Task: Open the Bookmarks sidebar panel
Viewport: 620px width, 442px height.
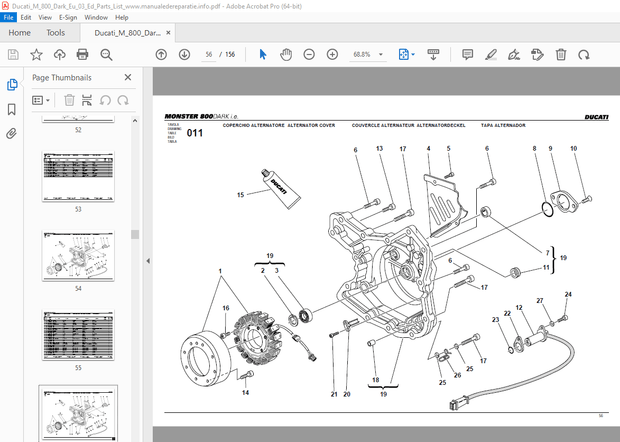Action: (x=12, y=110)
